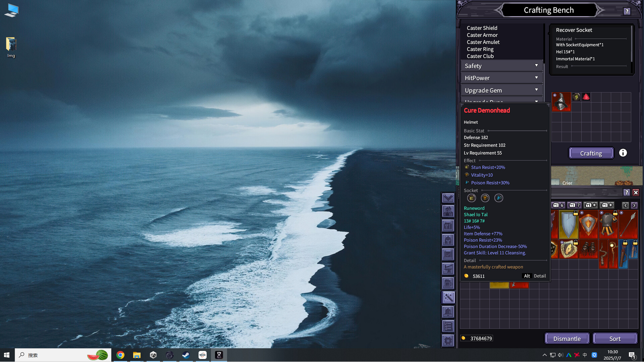Viewport: 644px width, 362px height.
Task: Click the Dismantle button
Action: 567,338
